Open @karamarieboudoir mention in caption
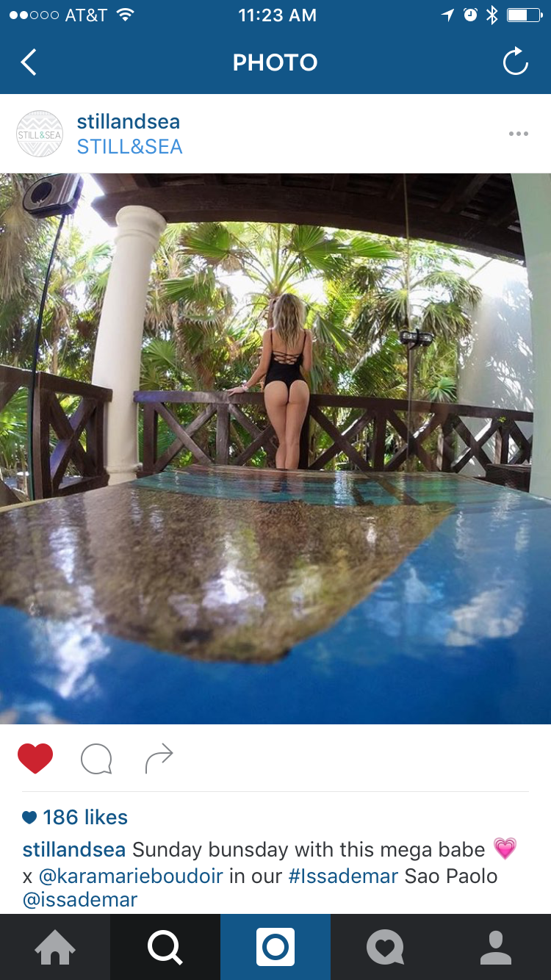The width and height of the screenshot is (551, 980). coord(131,876)
